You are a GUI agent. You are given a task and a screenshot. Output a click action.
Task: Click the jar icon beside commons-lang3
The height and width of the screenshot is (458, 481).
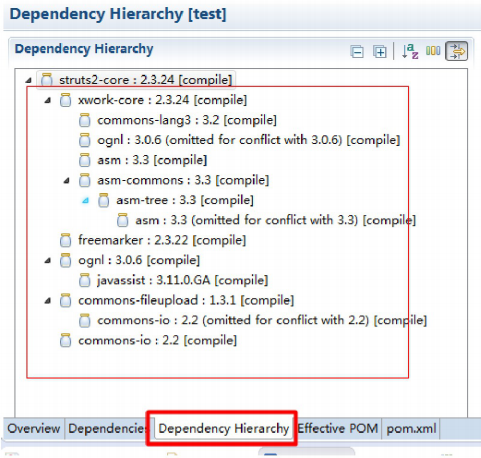pos(85,120)
